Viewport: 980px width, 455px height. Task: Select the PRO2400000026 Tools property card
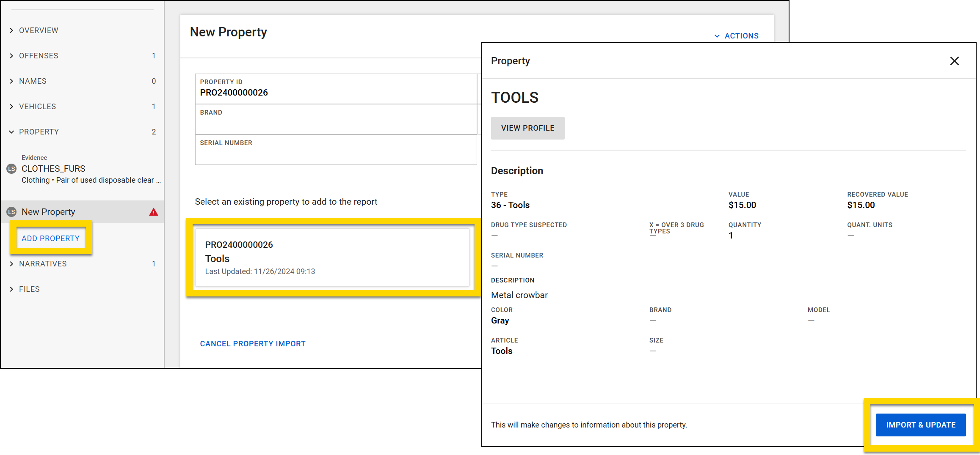point(332,257)
